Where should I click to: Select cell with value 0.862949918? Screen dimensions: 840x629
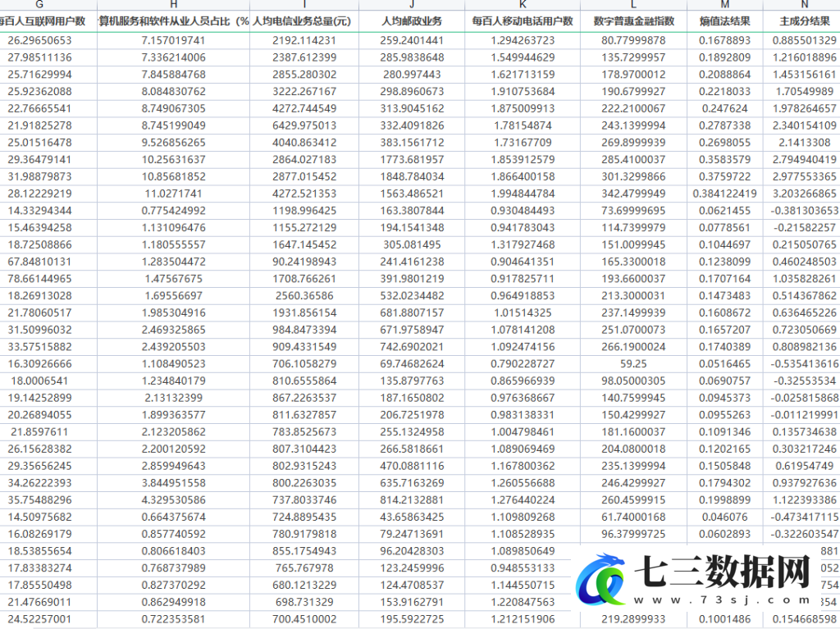point(174,602)
